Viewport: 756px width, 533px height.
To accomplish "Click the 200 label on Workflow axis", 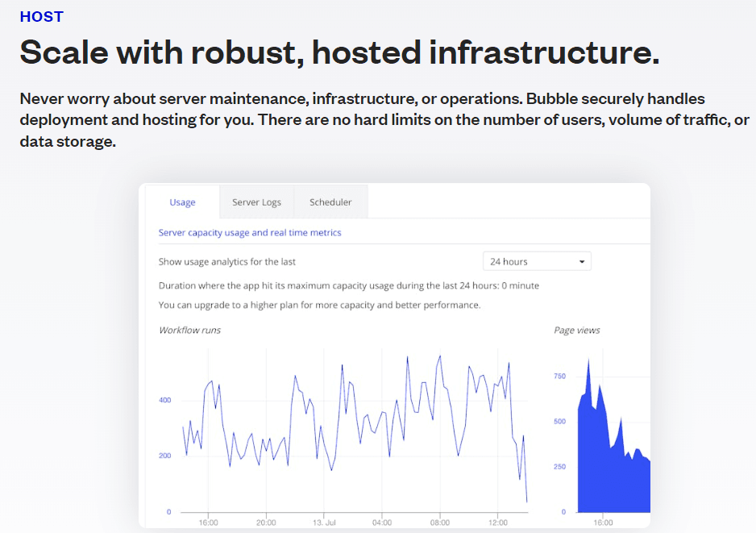I will tap(165, 456).
